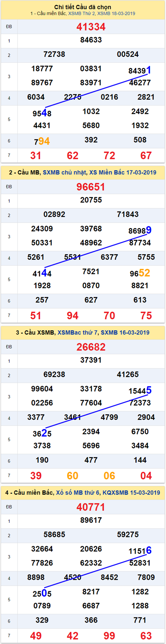Select second prize number 71843
Viewport: 166px width, 644px height.
point(128,215)
